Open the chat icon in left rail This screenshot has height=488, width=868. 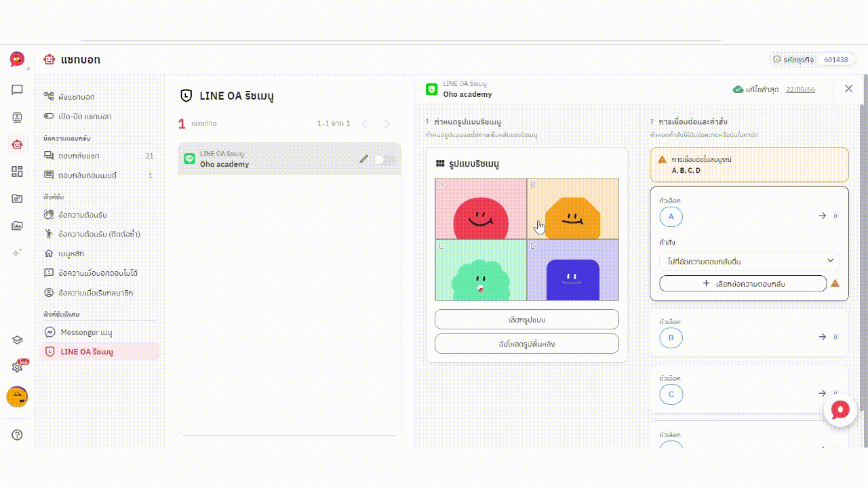click(x=17, y=89)
